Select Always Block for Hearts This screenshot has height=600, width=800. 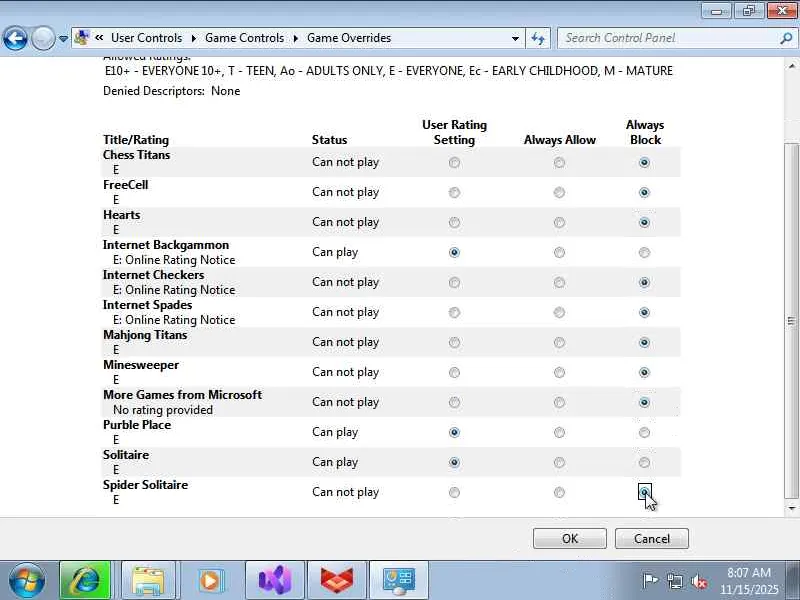[x=644, y=223]
